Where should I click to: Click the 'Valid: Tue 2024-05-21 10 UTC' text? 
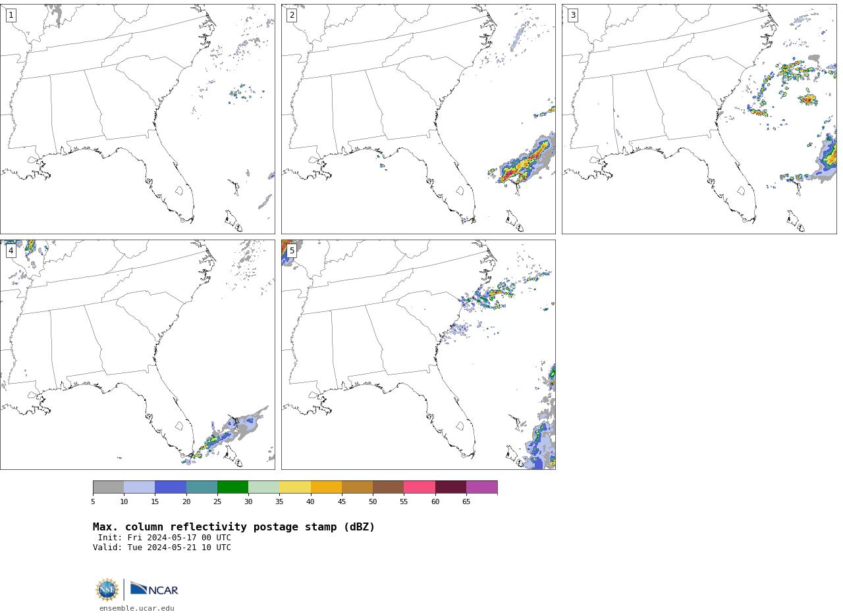click(162, 548)
